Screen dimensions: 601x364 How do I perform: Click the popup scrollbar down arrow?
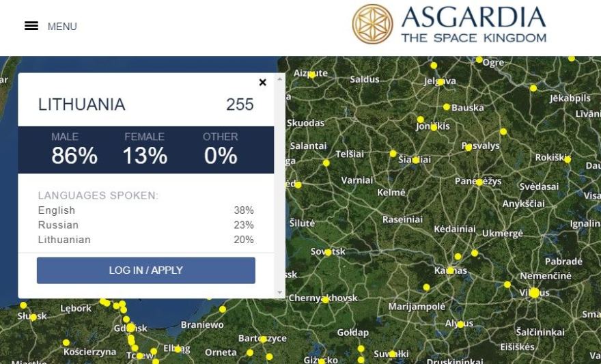pyautogui.click(x=280, y=293)
